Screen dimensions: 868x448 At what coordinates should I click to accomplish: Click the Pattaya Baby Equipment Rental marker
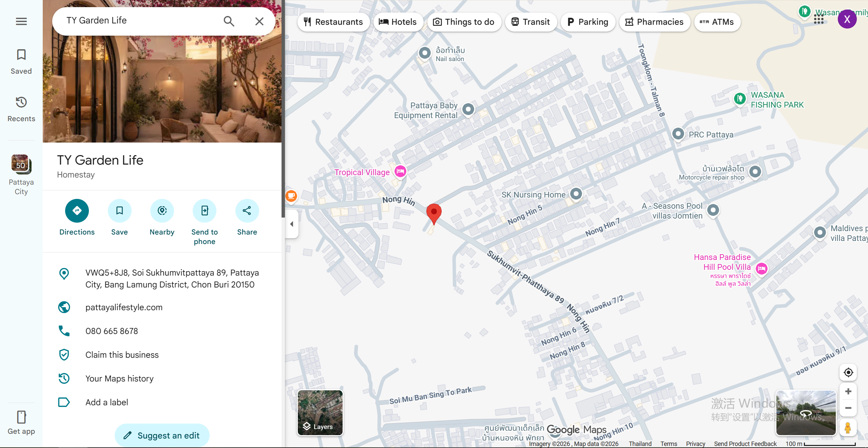468,109
